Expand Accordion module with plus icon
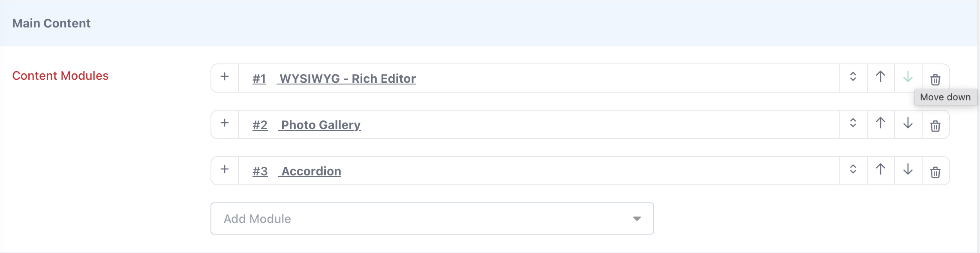980x253 pixels. (225, 170)
